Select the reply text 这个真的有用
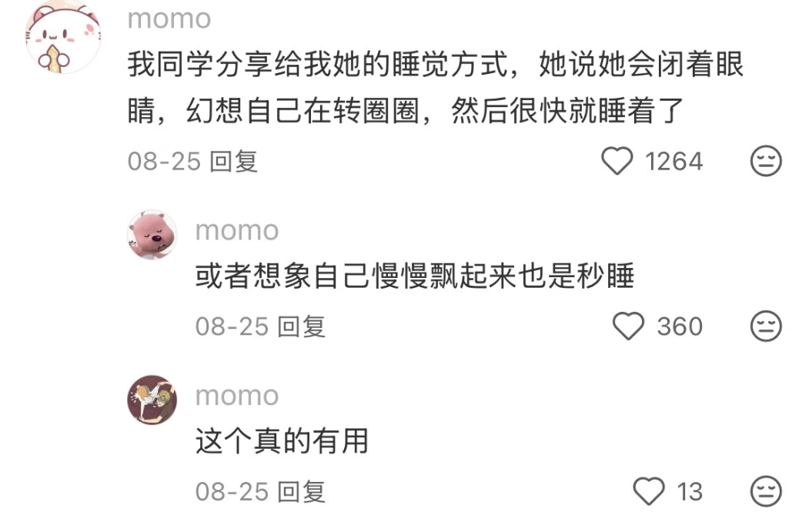This screenshot has height=532, width=812. [x=282, y=441]
